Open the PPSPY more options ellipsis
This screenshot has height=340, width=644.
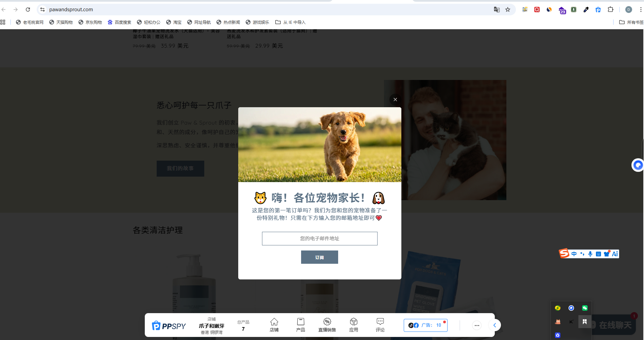[477, 325]
